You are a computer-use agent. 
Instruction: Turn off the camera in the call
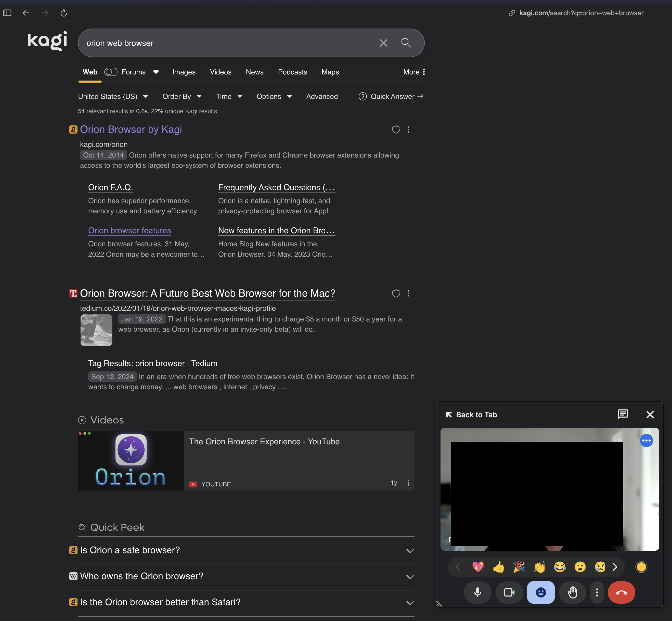pyautogui.click(x=509, y=592)
